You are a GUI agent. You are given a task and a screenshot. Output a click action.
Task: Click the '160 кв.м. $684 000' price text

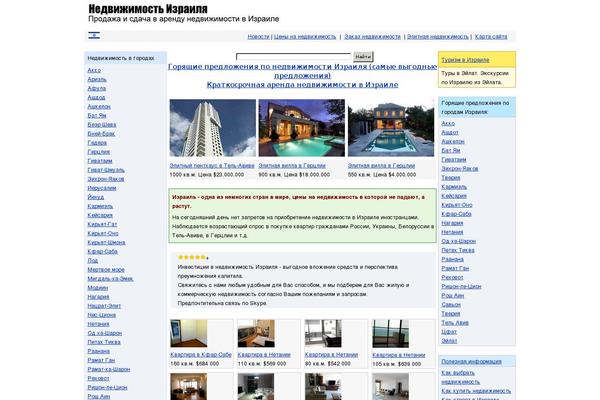[x=194, y=364]
